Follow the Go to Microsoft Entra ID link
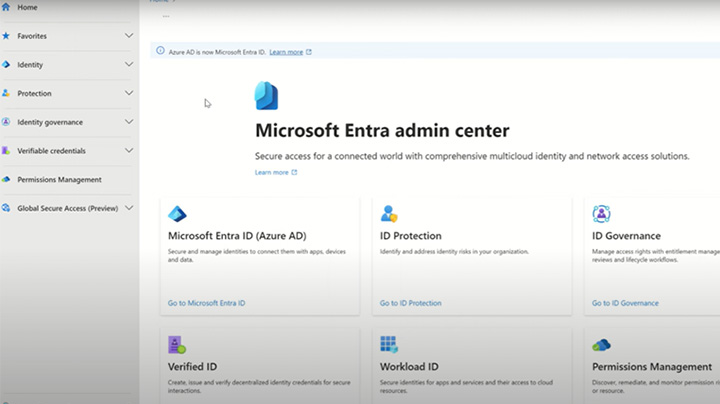Image resolution: width=720 pixels, height=404 pixels. pos(206,303)
